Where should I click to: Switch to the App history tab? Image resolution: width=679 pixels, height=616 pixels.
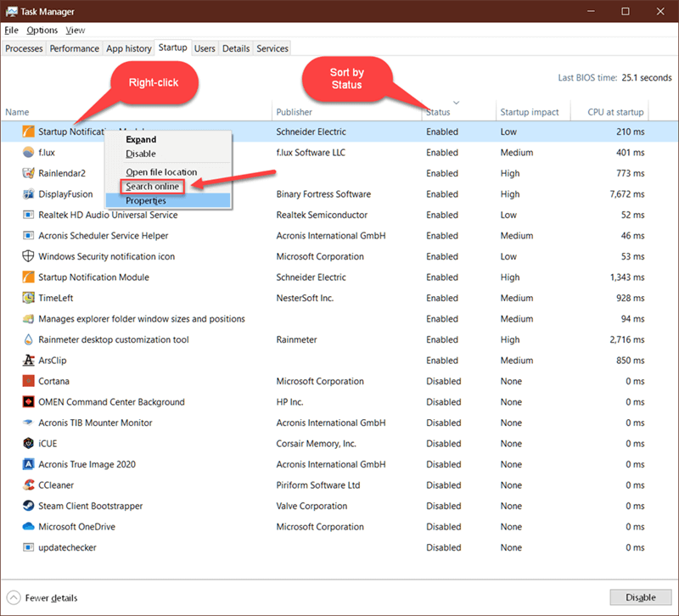pos(129,48)
